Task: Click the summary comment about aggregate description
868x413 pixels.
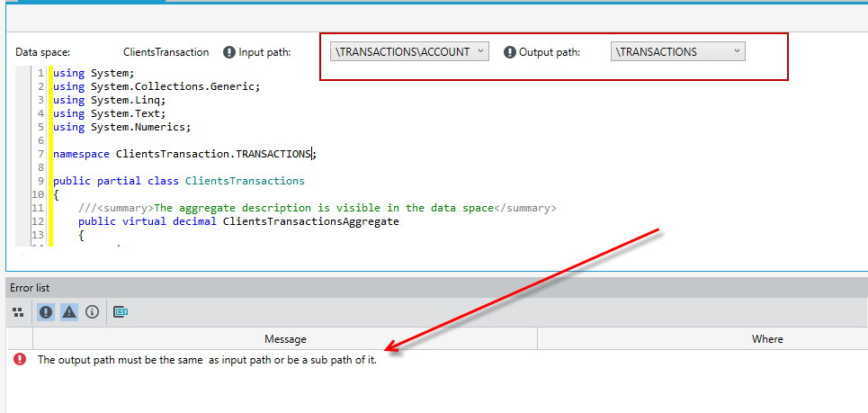Action: click(x=318, y=208)
